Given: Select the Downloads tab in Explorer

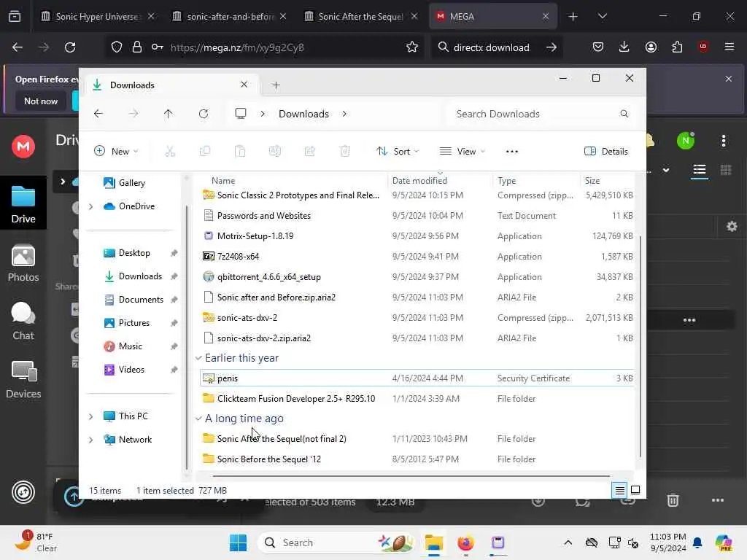Looking at the screenshot, I should (x=171, y=85).
